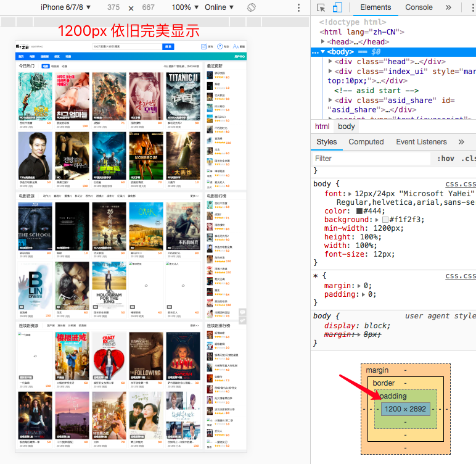This screenshot has height=464, width=476.
Task: Click the rotate device orientation icon
Action: [x=252, y=7]
